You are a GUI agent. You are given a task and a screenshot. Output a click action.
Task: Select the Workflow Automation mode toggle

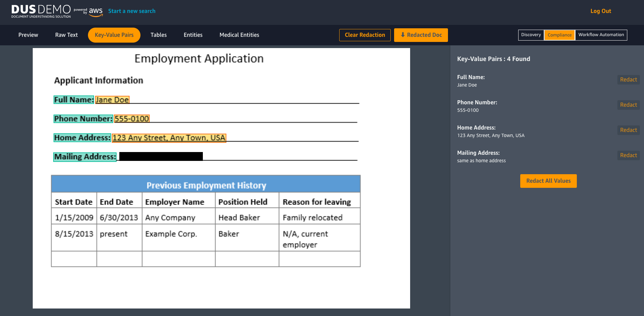pyautogui.click(x=601, y=35)
